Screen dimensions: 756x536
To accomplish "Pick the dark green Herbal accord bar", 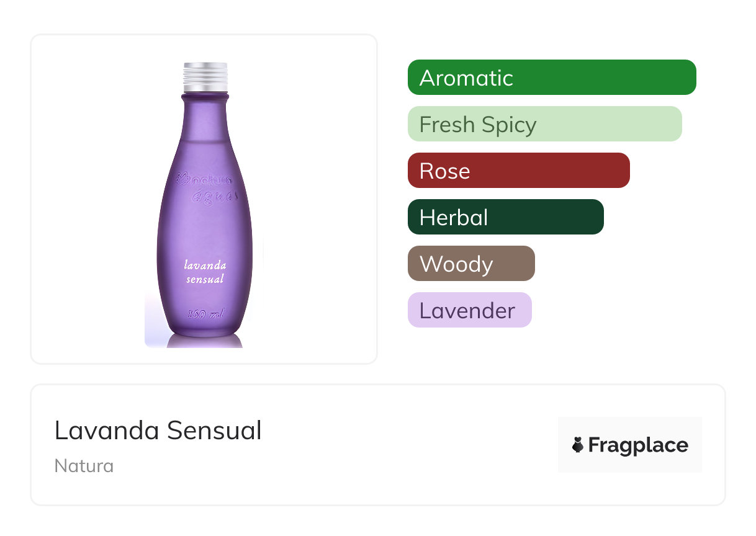I will (x=505, y=217).
